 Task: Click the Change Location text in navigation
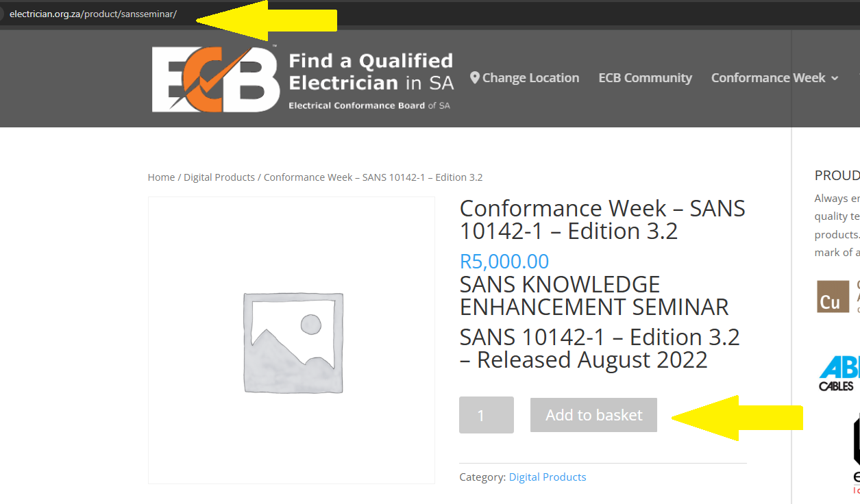[530, 78]
